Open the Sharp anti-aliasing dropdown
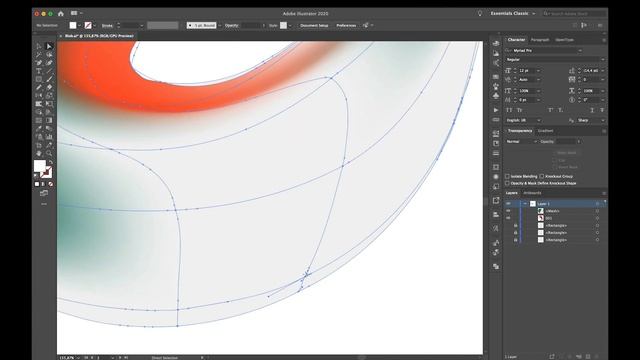The width and height of the screenshot is (640, 360). pos(602,120)
